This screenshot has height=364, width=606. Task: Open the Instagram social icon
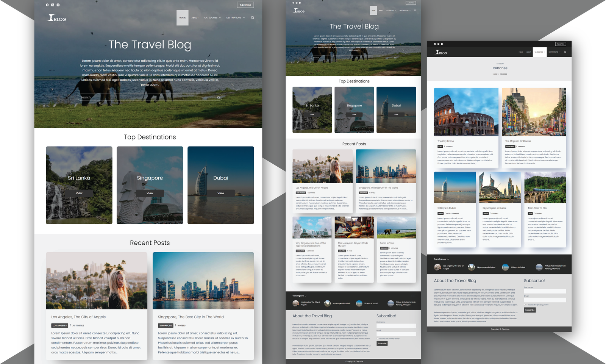[58, 5]
